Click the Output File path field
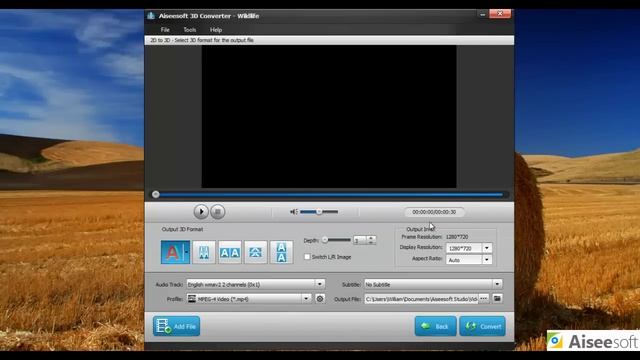 (421, 299)
